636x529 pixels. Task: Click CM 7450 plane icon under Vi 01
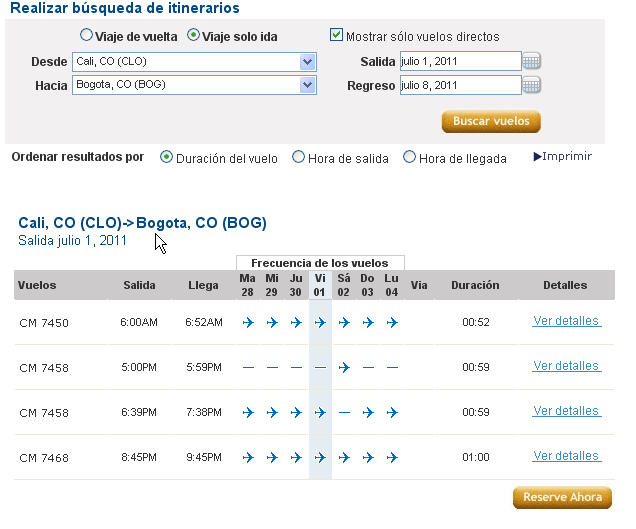(x=320, y=323)
